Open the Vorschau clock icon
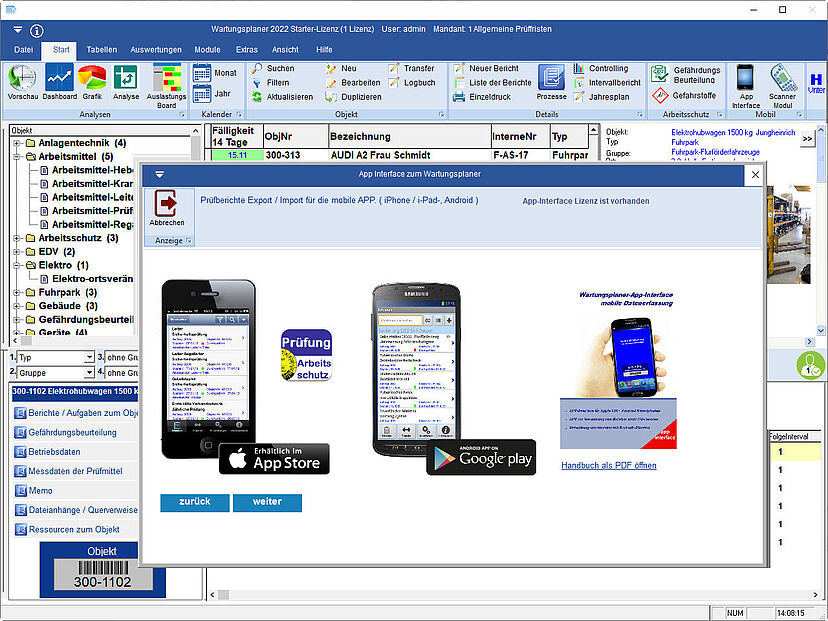The image size is (828, 621). point(23,78)
